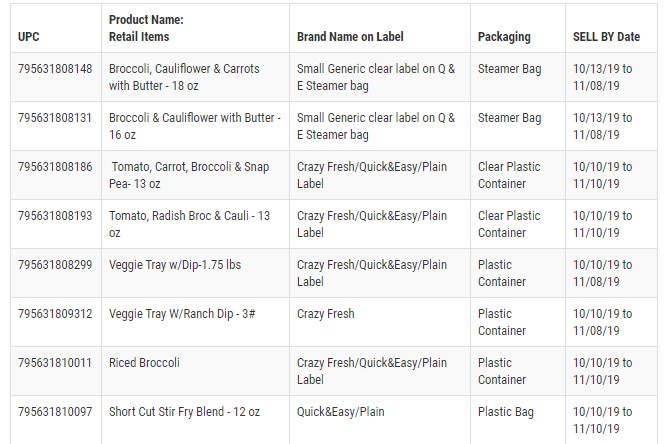Image resolution: width=664 pixels, height=444 pixels.
Task: Click the Packaging column header
Action: (x=504, y=37)
